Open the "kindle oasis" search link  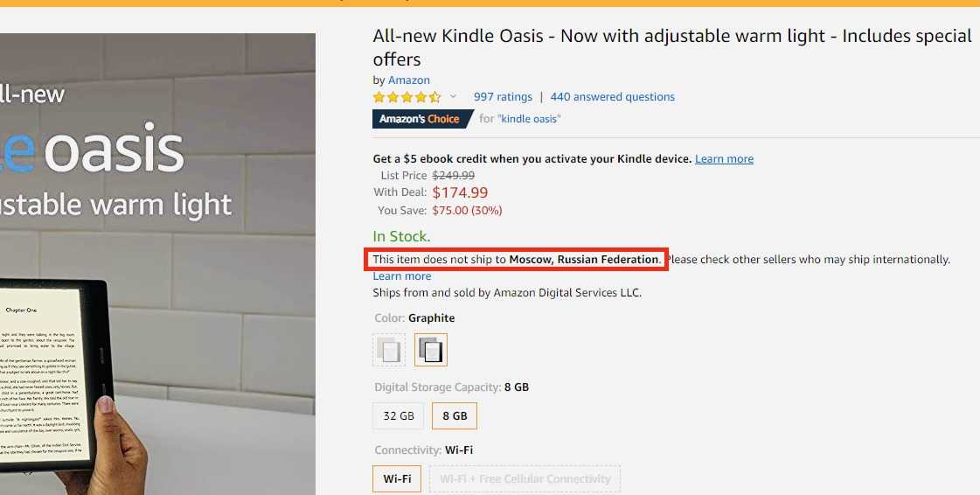(529, 119)
